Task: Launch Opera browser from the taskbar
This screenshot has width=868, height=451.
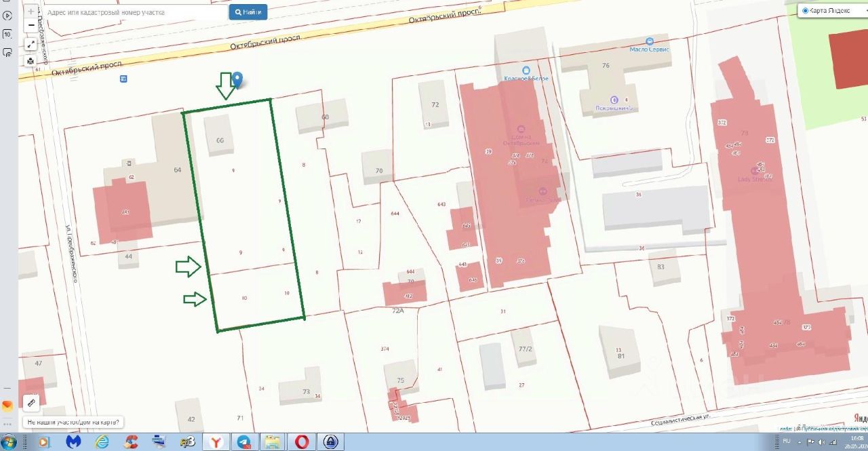Action: click(302, 442)
